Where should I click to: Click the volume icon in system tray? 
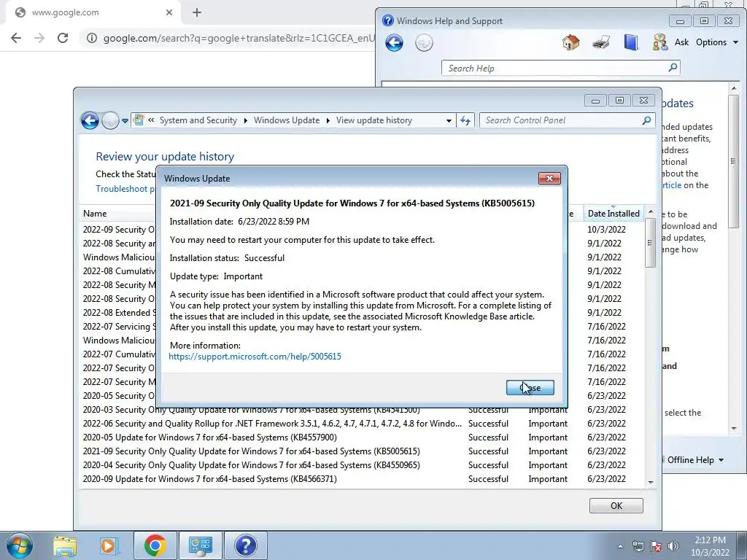point(673,546)
